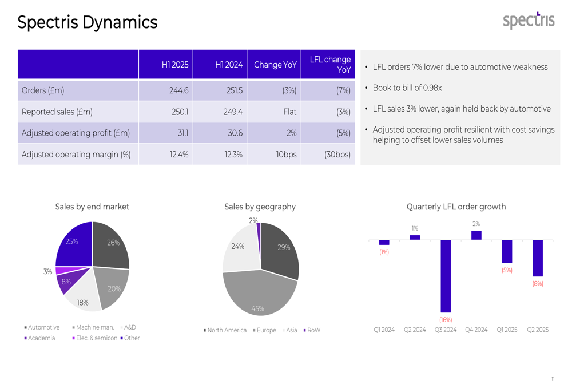Click the 'Adjusted operating margin (%)' row label
This screenshot has width=572, height=392.
tap(76, 155)
